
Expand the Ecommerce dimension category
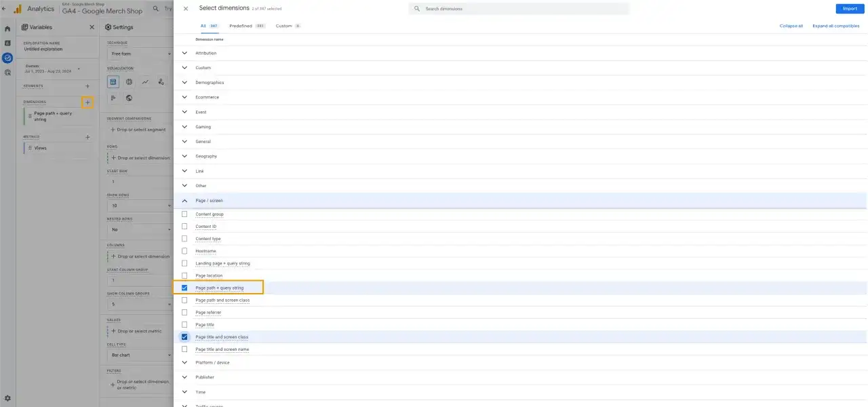tap(184, 97)
